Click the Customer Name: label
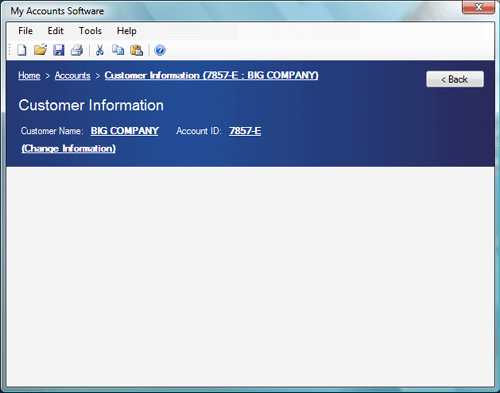500x393 pixels. (x=52, y=131)
